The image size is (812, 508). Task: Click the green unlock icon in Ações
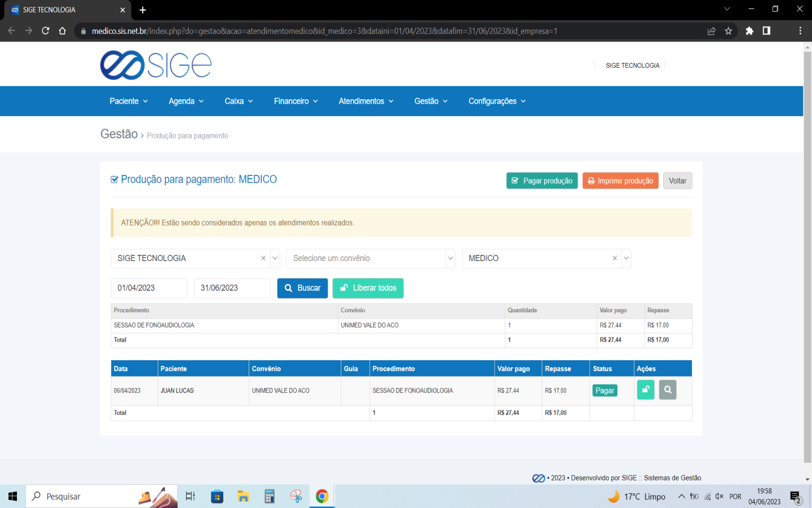click(646, 390)
